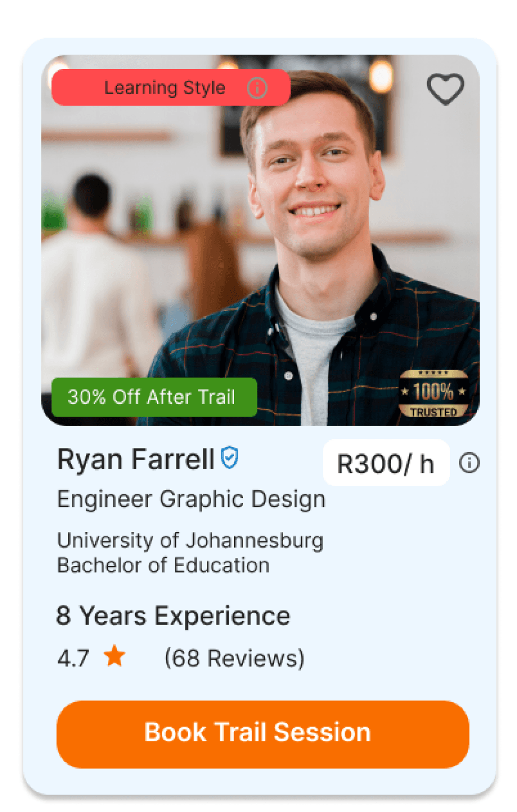Screen dimensions: 517x812
Task: Click University of Johannesburg text
Action: [190, 540]
